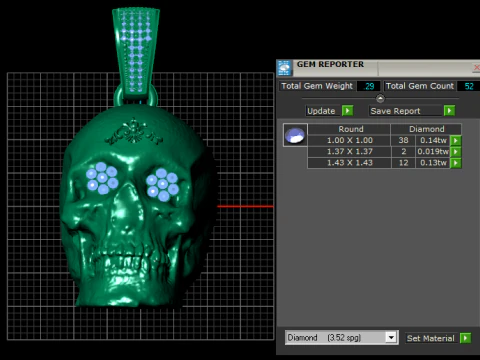Click the Gem Reporter panel icon

[284, 68]
